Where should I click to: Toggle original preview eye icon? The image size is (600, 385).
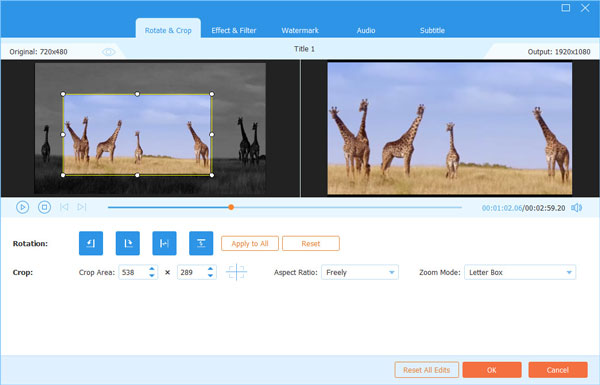109,52
